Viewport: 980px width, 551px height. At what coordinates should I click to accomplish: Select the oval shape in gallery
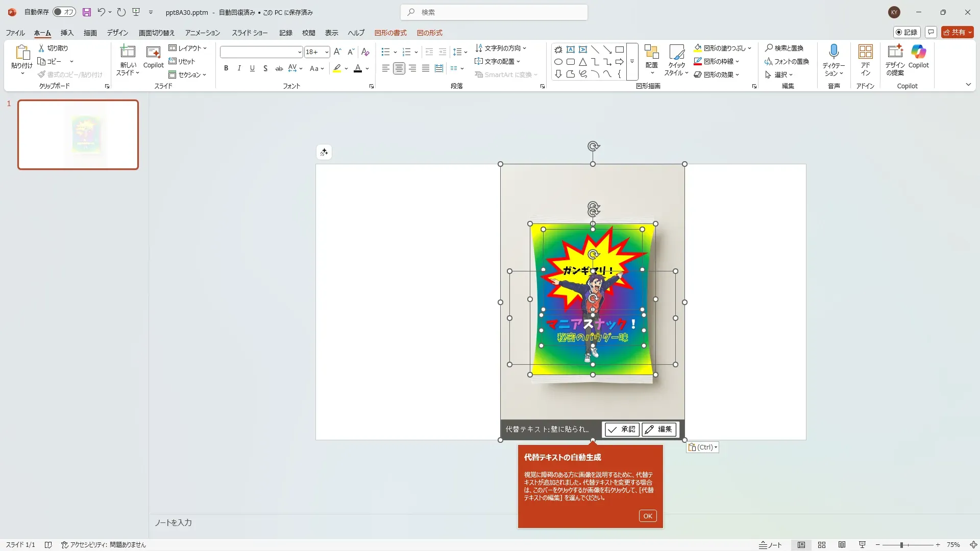[558, 62]
